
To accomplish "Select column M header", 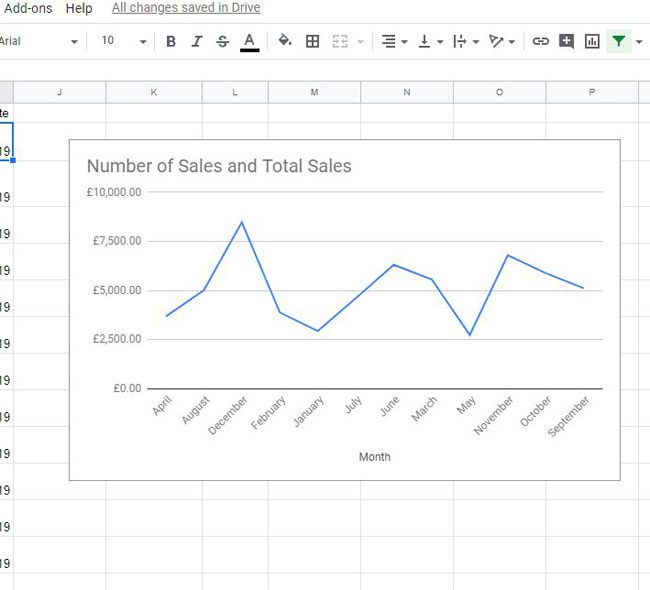I will click(x=315, y=92).
